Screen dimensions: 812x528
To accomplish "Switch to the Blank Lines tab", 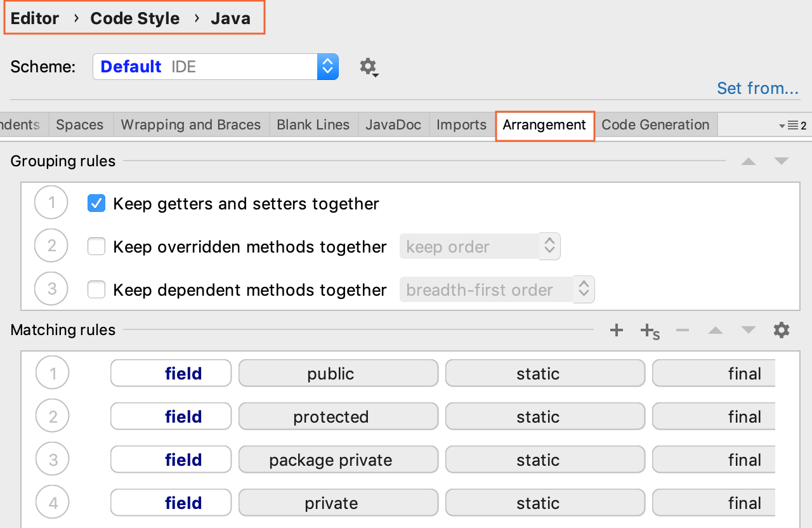I will click(313, 124).
